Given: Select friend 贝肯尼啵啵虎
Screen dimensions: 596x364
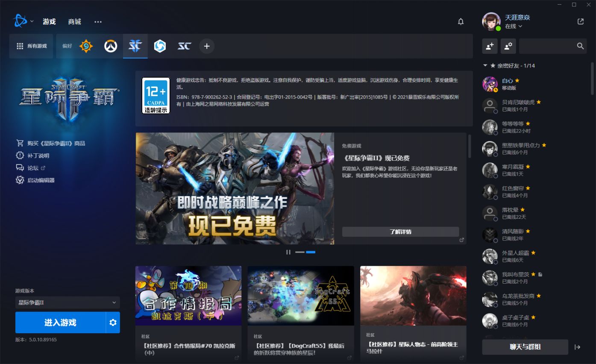Looking at the screenshot, I should pyautogui.click(x=534, y=106).
